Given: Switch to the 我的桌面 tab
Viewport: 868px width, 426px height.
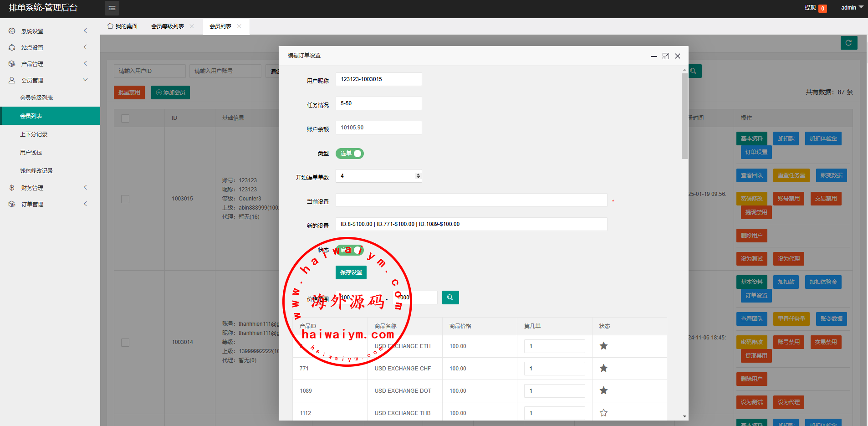Looking at the screenshot, I should click(122, 26).
